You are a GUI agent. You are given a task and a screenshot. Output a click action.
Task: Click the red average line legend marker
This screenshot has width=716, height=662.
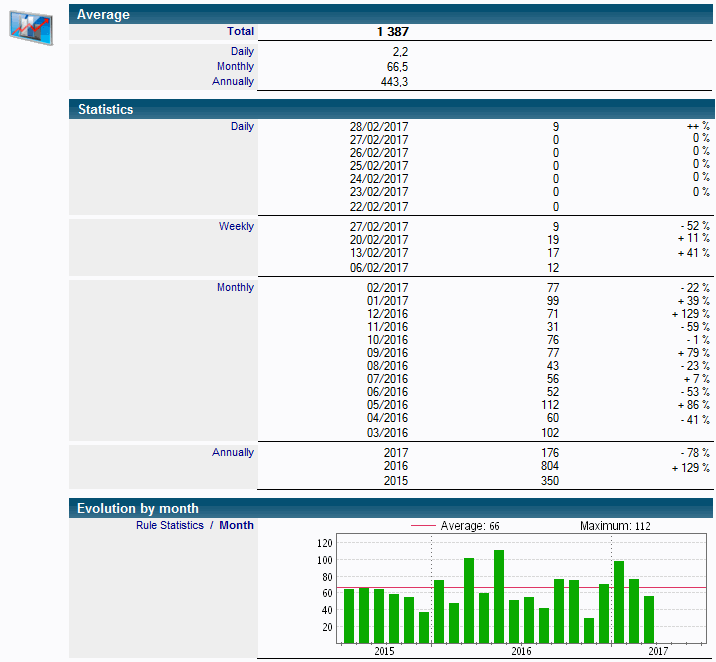(x=423, y=526)
